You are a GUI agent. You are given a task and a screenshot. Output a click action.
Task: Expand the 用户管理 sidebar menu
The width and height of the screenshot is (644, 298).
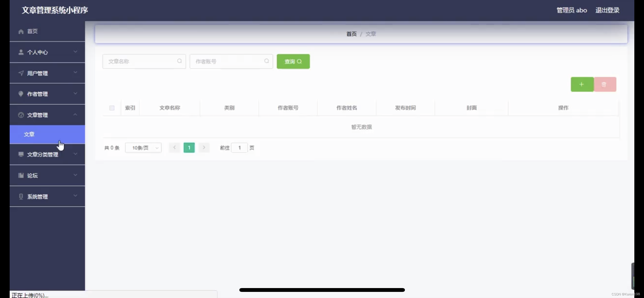pyautogui.click(x=47, y=73)
